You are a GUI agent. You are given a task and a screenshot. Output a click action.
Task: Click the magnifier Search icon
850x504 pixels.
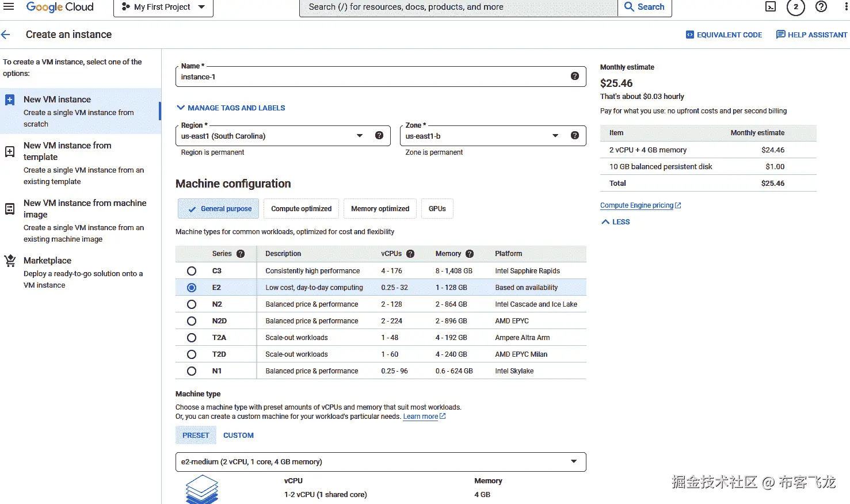pyautogui.click(x=629, y=7)
